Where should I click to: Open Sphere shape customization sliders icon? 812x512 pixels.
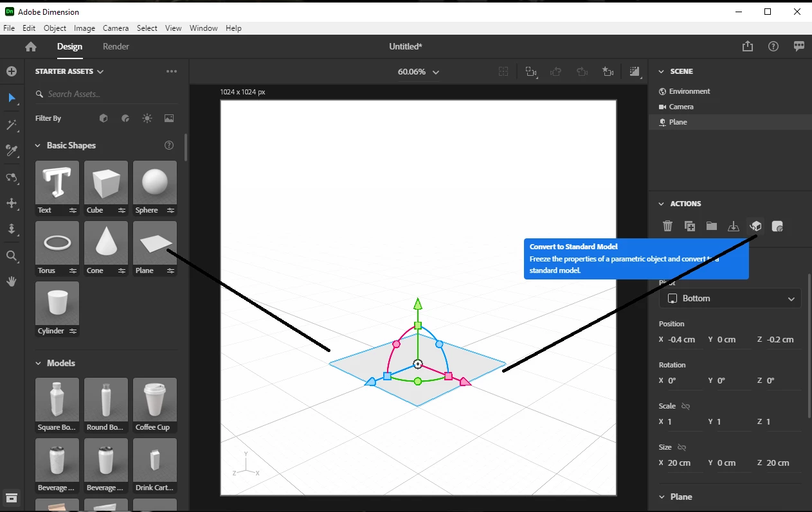[x=171, y=210]
